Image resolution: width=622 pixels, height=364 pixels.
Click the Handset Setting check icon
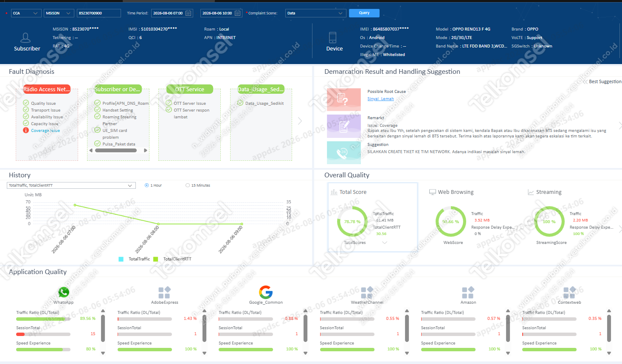pyautogui.click(x=97, y=110)
